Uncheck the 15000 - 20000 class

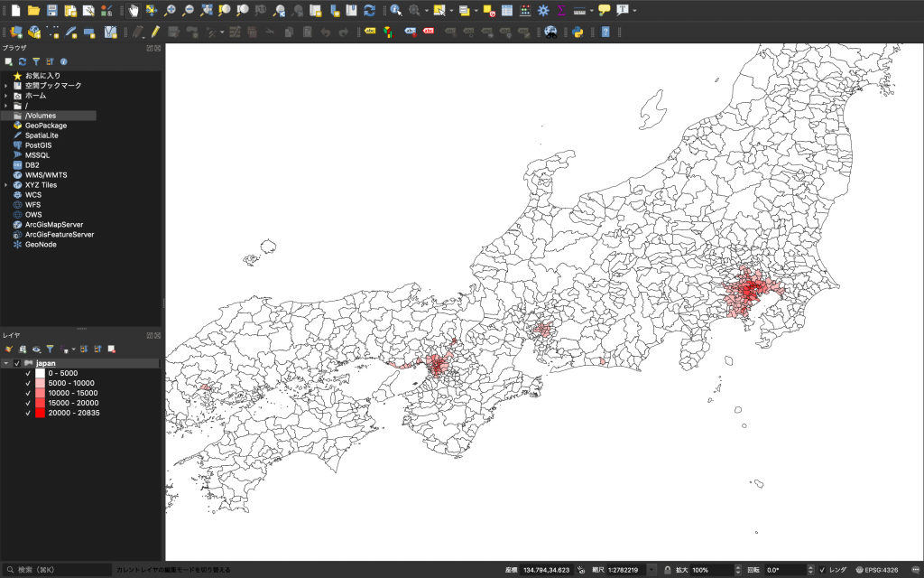(28, 404)
